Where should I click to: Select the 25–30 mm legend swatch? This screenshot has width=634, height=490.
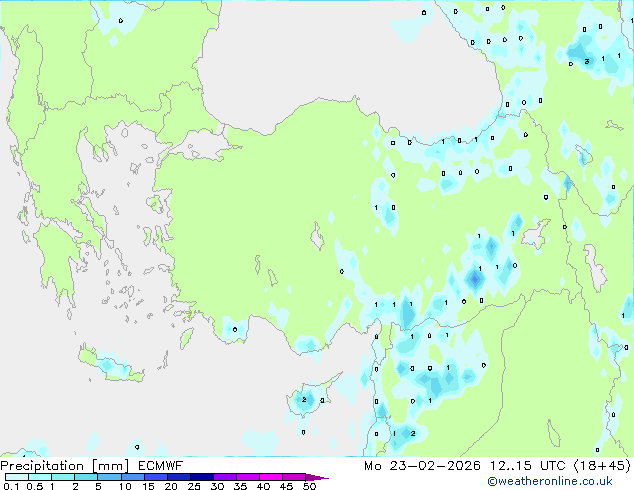(201, 477)
